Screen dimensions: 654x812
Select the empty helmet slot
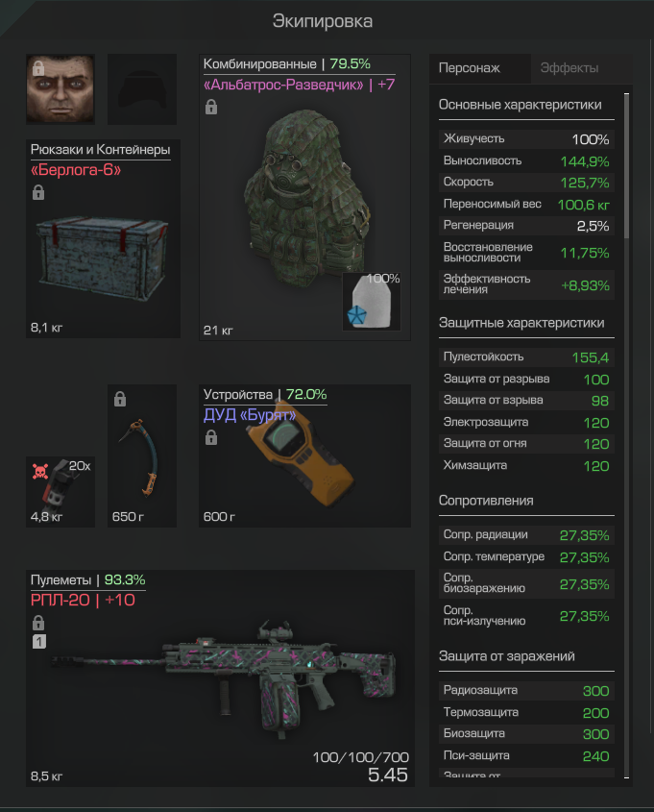pos(142,89)
